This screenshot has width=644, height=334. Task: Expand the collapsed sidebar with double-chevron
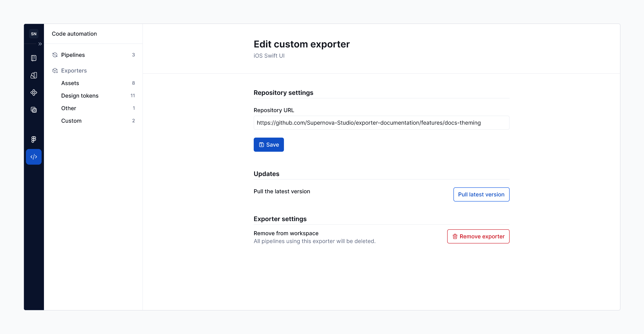(x=40, y=44)
